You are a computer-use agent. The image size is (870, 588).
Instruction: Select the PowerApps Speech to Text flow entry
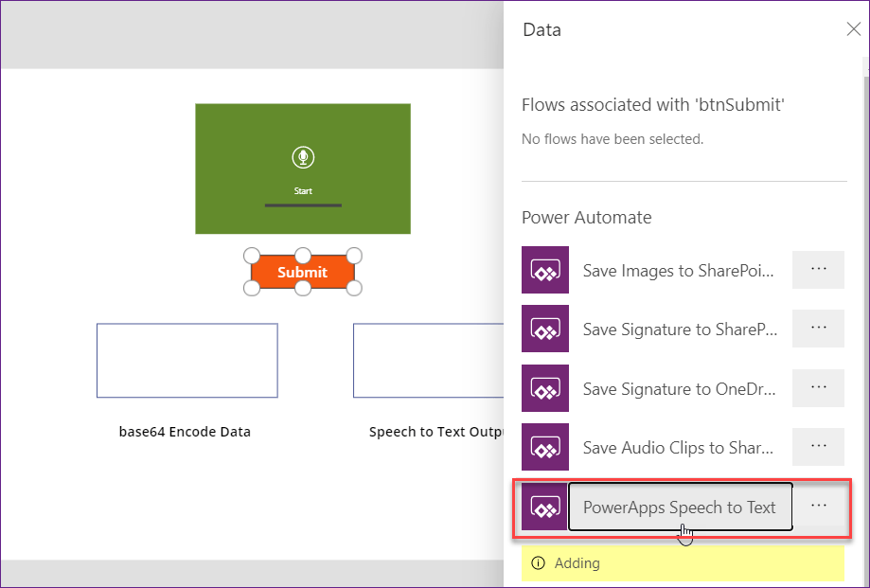680,507
